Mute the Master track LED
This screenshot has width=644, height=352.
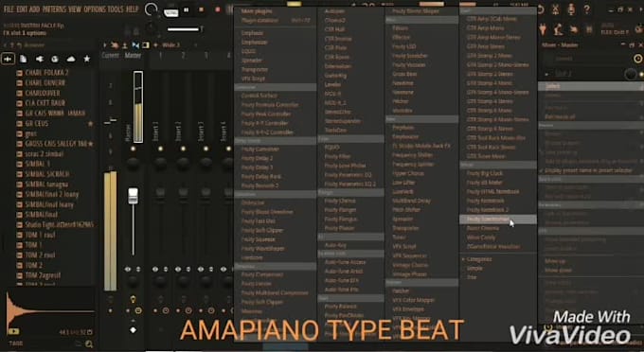coord(133,149)
